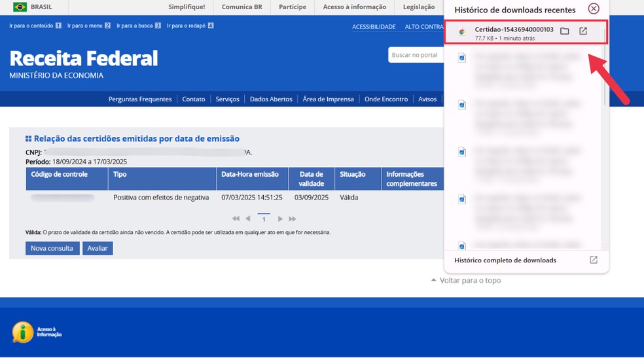Select emission time 07/03/2025 14:51:25 cell
644x358 pixels.
pyautogui.click(x=252, y=198)
